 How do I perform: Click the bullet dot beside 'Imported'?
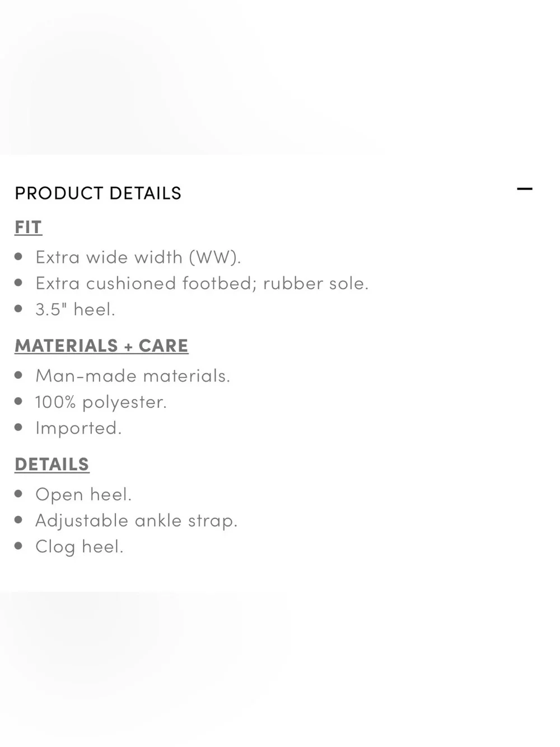pyautogui.click(x=18, y=427)
